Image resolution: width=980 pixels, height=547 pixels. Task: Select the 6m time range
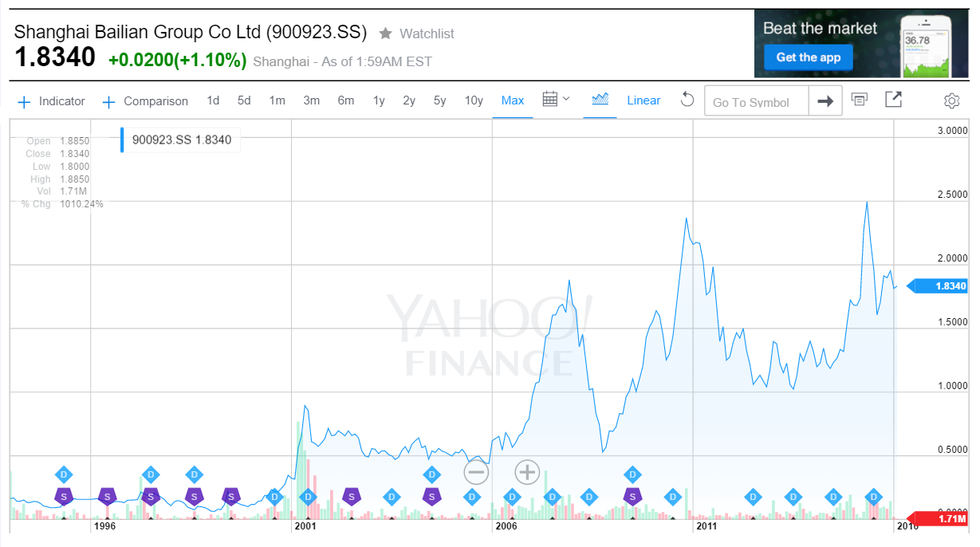pyautogui.click(x=345, y=100)
